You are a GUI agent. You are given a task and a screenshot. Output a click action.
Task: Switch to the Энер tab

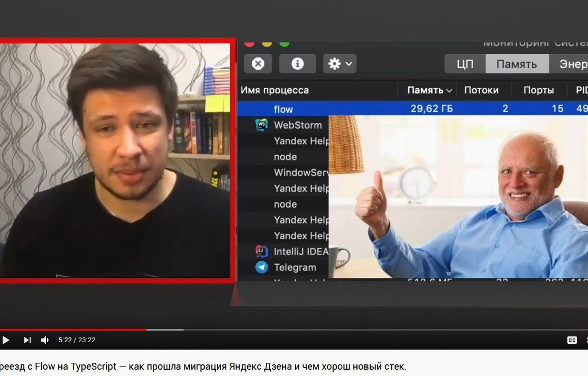(568, 64)
